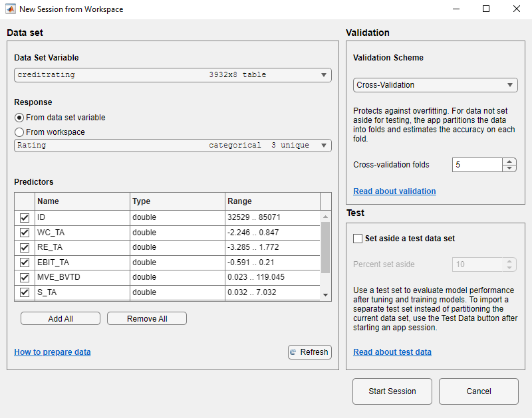Click the Add All button

[60, 318]
